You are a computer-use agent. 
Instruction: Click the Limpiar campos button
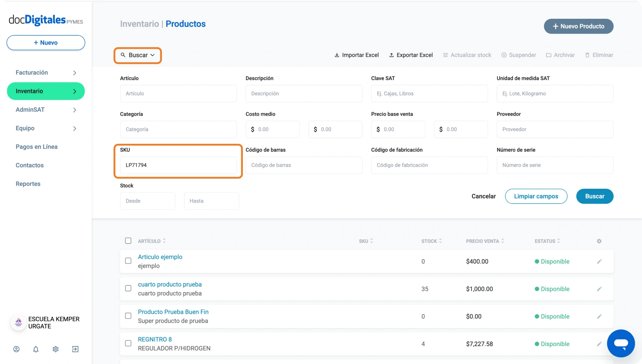tap(536, 196)
